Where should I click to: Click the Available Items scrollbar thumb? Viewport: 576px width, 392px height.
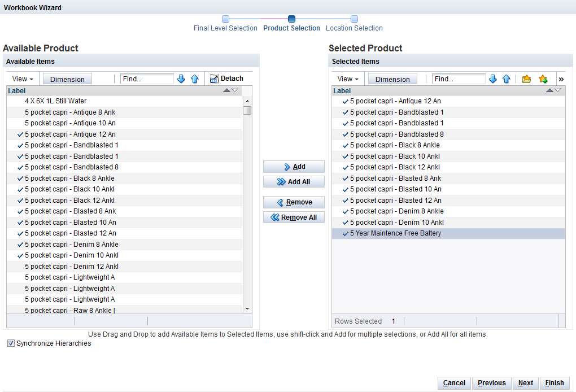point(247,110)
